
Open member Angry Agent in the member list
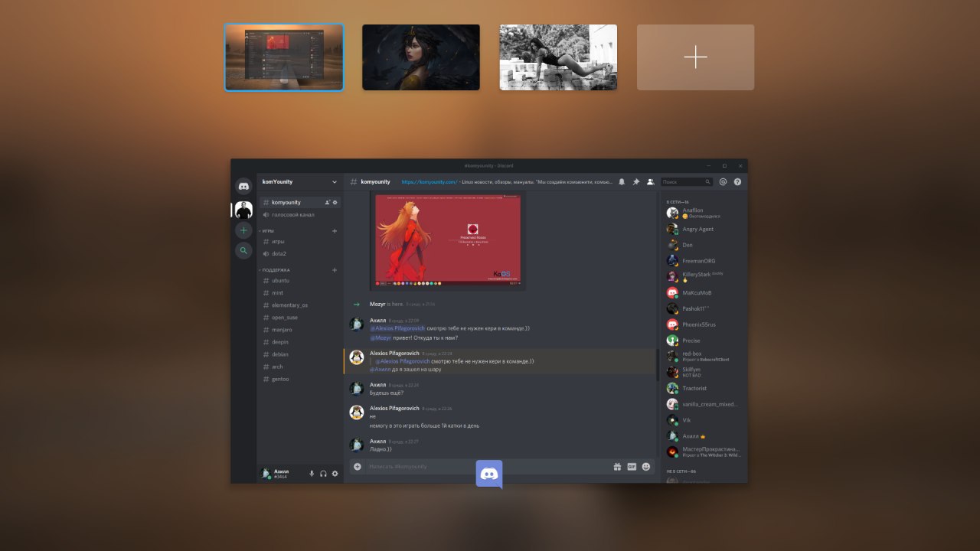pos(702,229)
